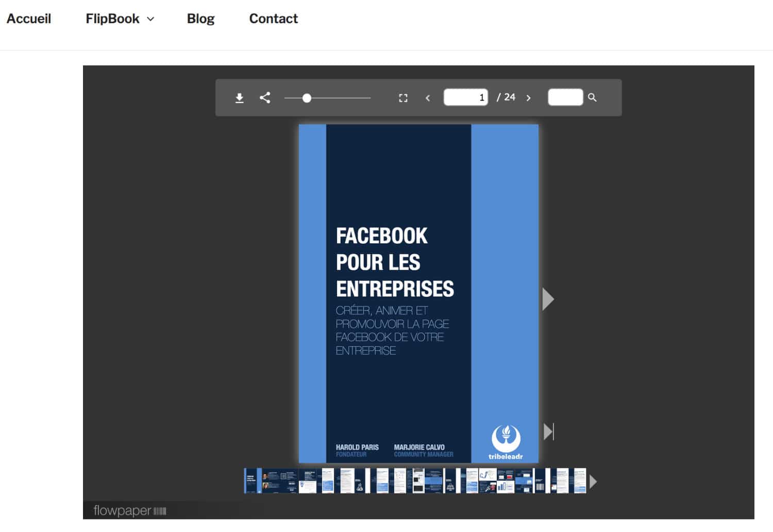Click the download icon in viewer toolbar
Image resolution: width=773 pixels, height=532 pixels.
[239, 98]
